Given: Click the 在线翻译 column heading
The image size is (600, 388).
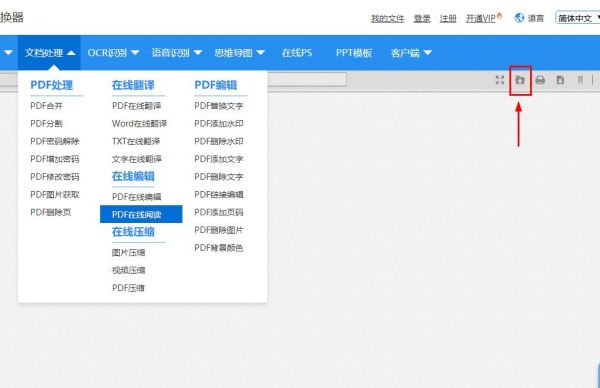Looking at the screenshot, I should point(133,85).
